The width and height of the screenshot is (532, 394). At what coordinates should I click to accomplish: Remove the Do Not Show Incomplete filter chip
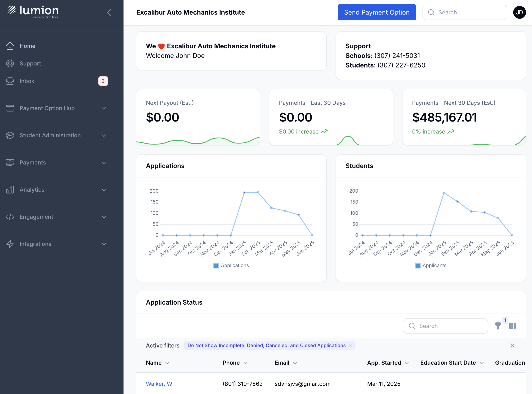[x=350, y=345]
